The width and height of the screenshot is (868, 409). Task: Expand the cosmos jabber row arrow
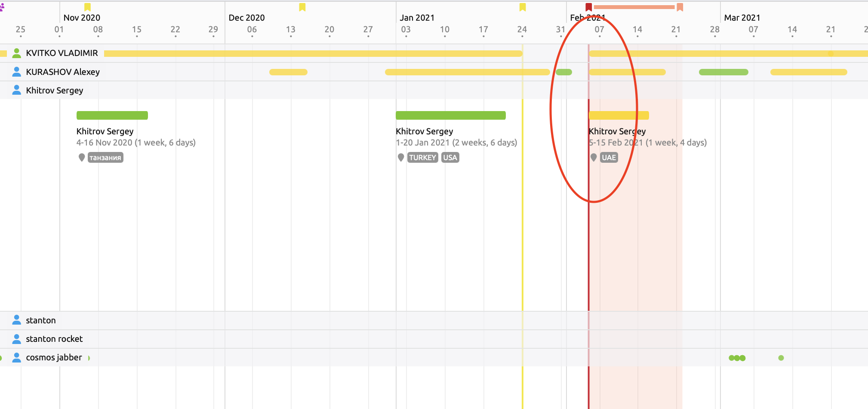[x=89, y=358]
